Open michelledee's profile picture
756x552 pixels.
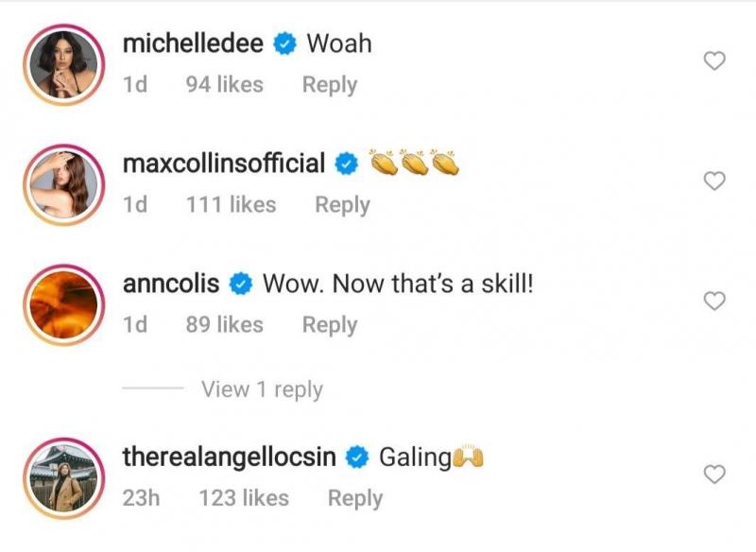point(64,61)
